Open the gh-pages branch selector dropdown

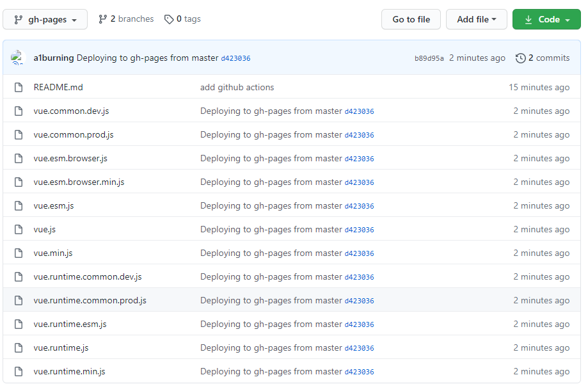tap(45, 19)
